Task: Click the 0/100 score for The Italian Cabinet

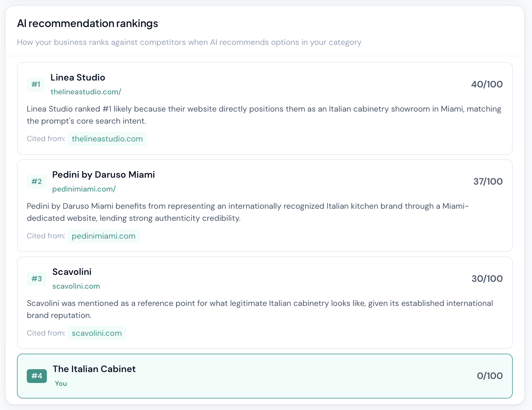Action: click(x=490, y=375)
